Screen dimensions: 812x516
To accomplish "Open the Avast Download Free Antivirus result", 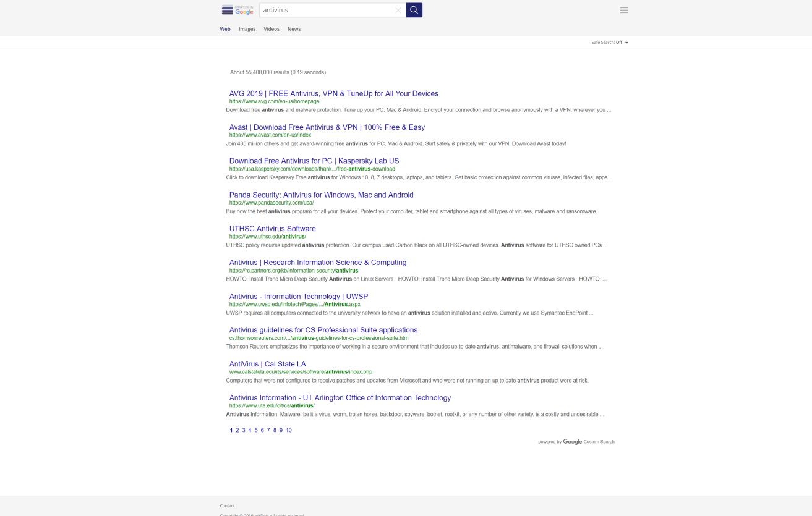I will click(x=327, y=127).
